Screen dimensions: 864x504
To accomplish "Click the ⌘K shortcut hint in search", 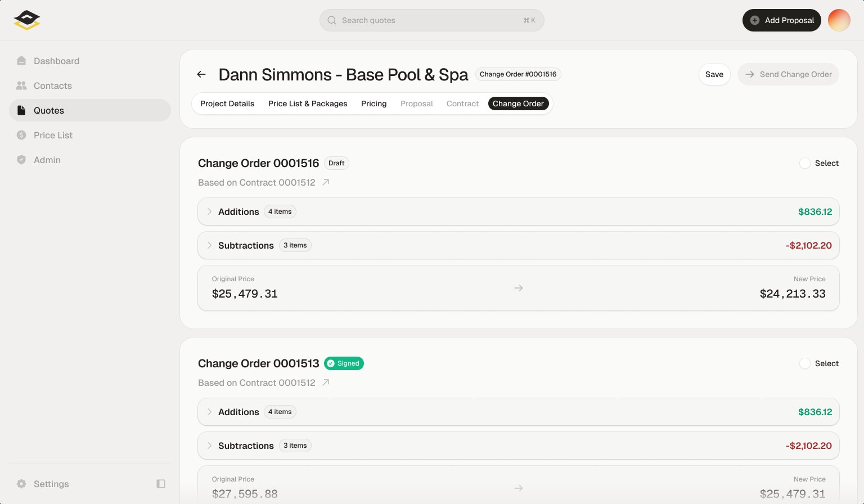I will (529, 20).
